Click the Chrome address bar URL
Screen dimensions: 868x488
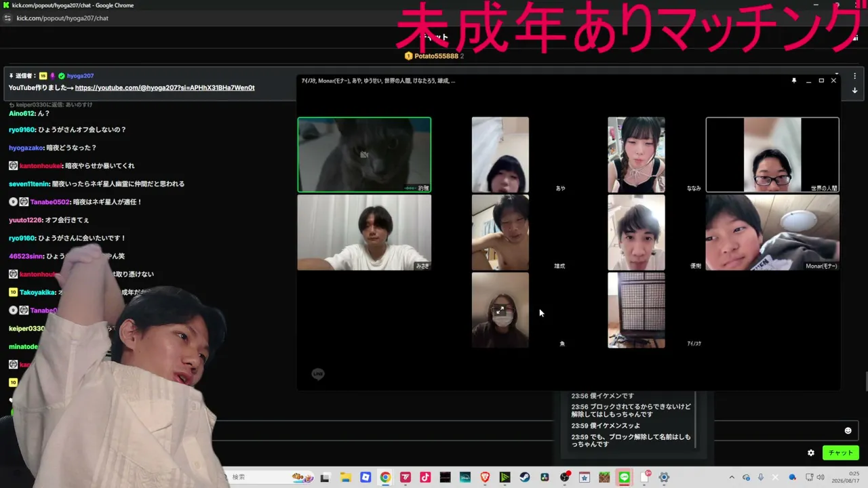[x=62, y=18]
